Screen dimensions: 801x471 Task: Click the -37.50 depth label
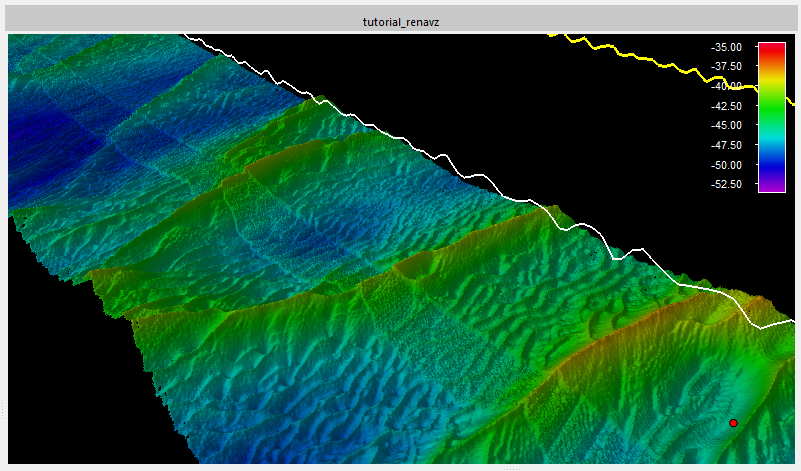click(x=726, y=66)
